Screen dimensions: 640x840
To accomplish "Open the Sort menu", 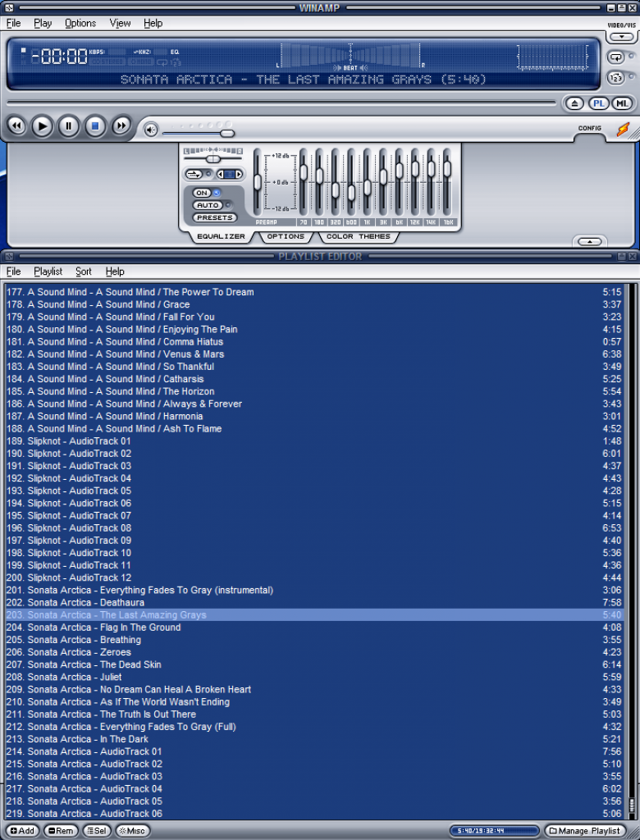I will point(83,272).
